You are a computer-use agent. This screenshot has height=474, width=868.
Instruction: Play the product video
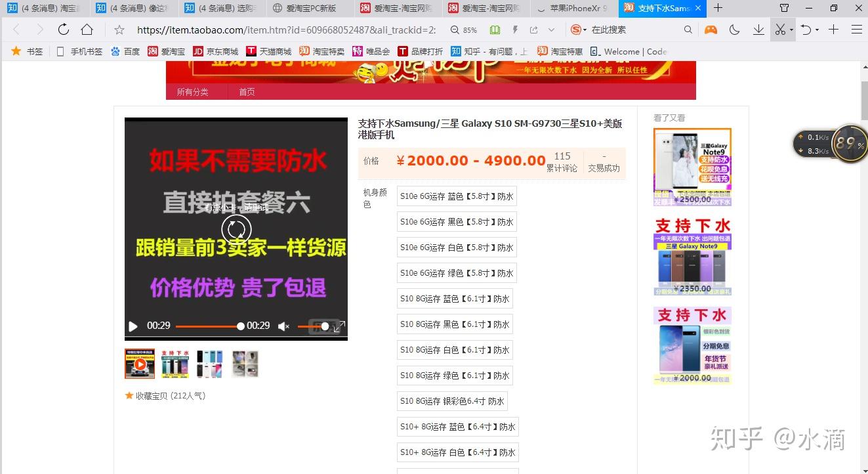[133, 326]
